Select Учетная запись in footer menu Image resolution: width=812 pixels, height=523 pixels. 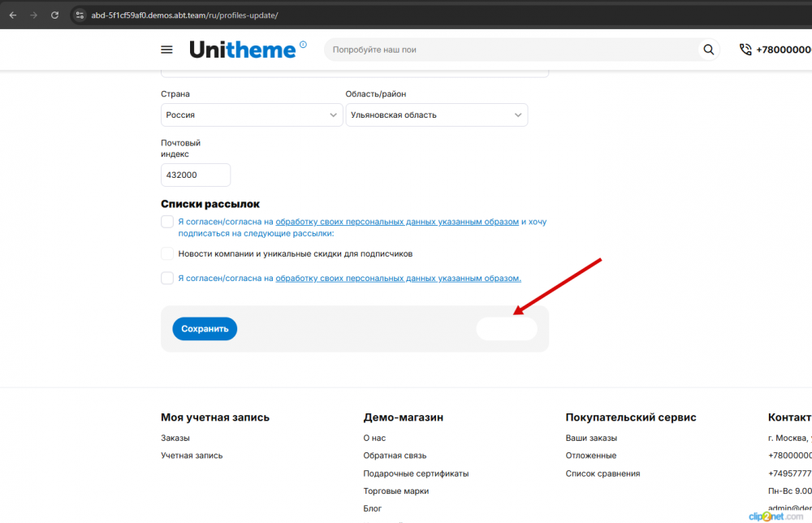point(191,455)
